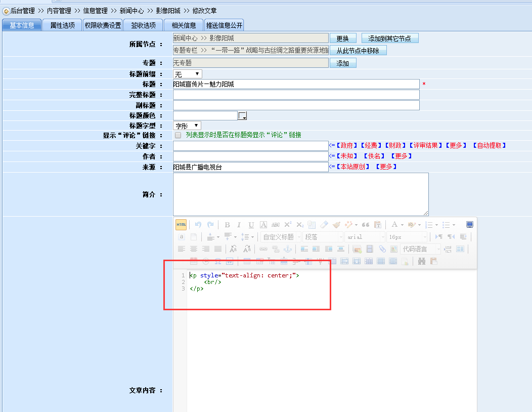532x412 pixels.
Task: Click the insert video film icon
Action: [x=370, y=249]
